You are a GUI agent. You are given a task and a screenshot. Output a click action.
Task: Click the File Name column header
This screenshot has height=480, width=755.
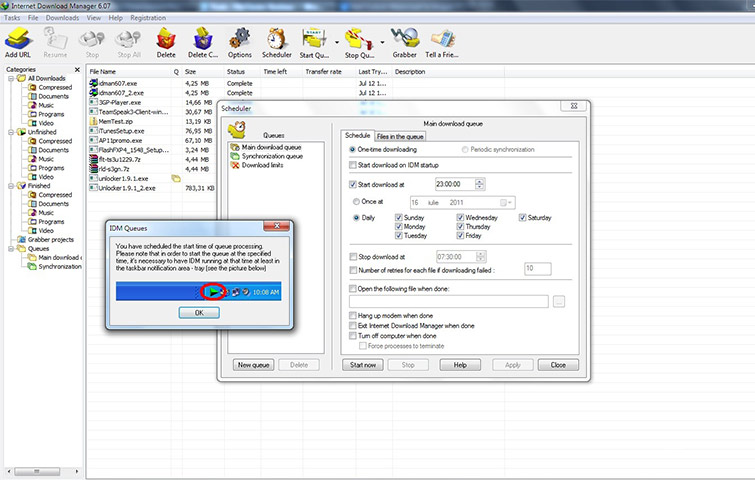click(x=129, y=72)
